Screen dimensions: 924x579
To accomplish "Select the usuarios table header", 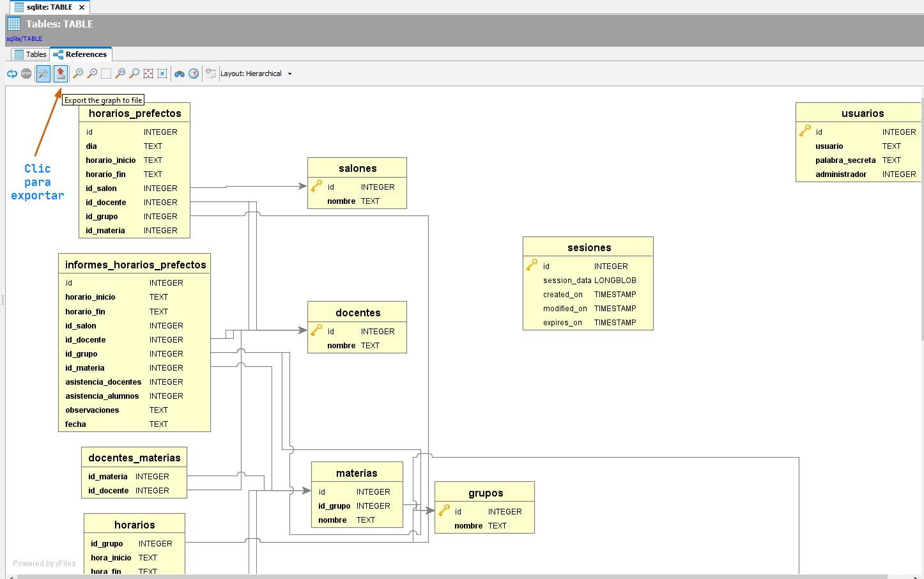I will [x=862, y=114].
